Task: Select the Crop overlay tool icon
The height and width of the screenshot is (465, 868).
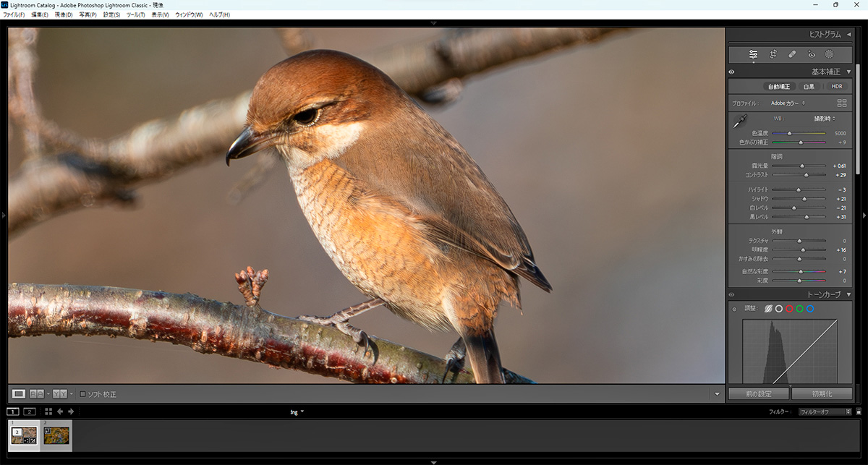Action: (x=773, y=54)
